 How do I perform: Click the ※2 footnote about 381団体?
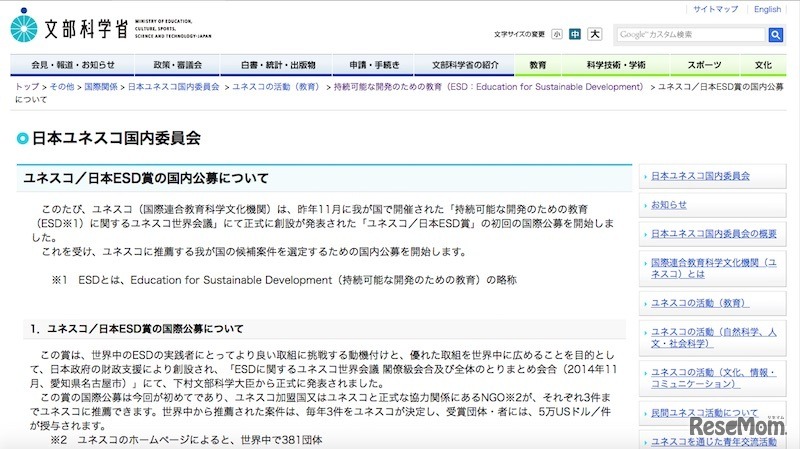186,440
